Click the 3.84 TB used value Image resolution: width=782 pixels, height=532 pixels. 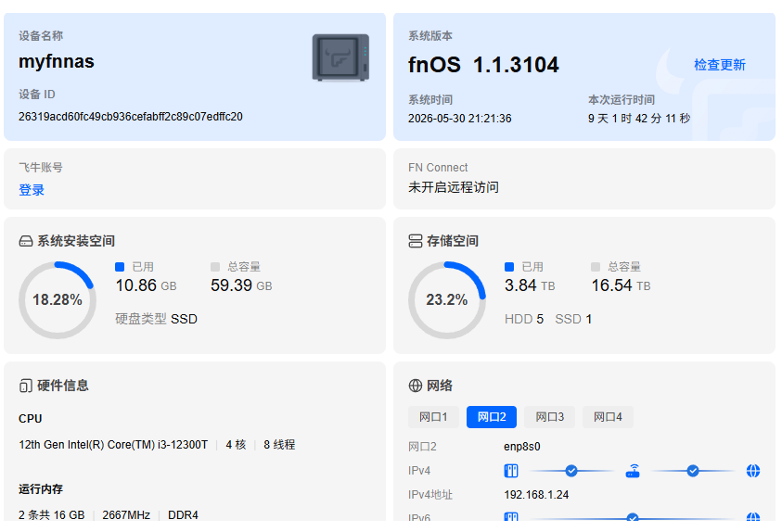tap(530, 285)
